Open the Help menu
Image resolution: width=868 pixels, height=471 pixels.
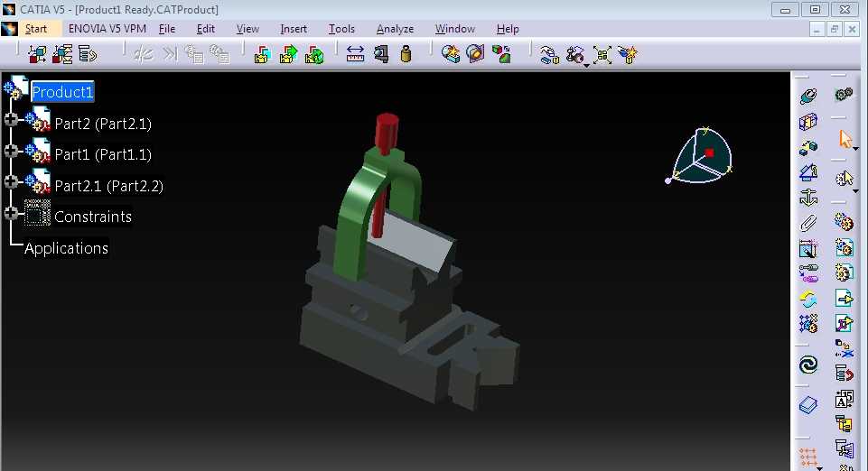508,29
